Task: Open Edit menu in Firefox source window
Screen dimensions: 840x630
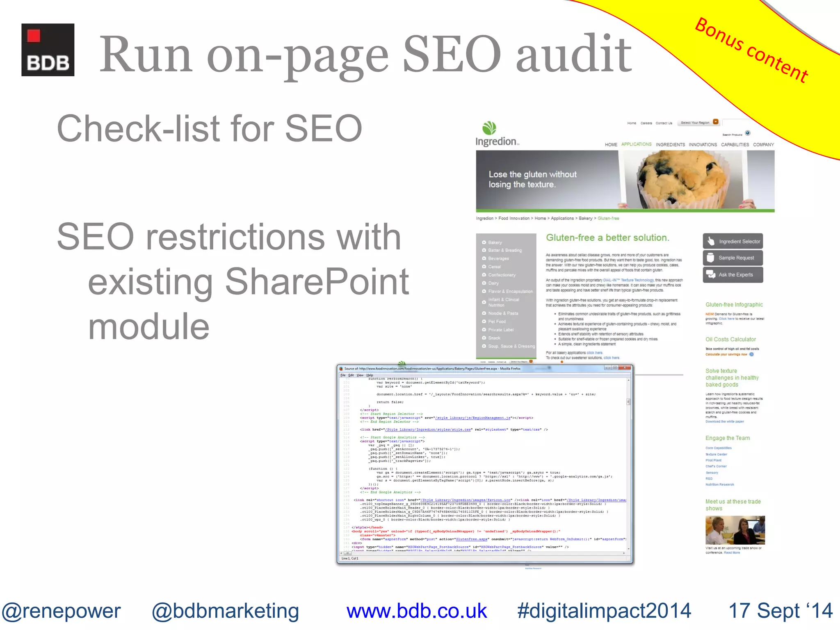Action: click(351, 375)
